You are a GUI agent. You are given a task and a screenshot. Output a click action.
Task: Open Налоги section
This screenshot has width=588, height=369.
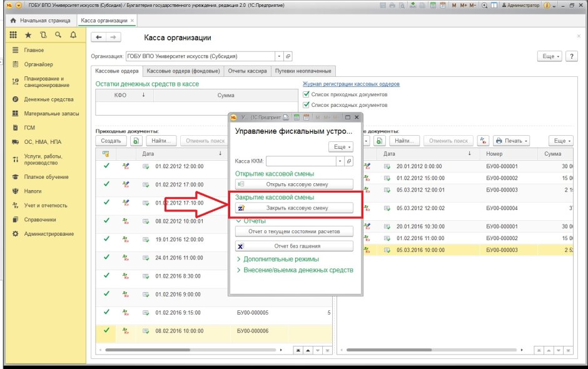click(x=33, y=191)
